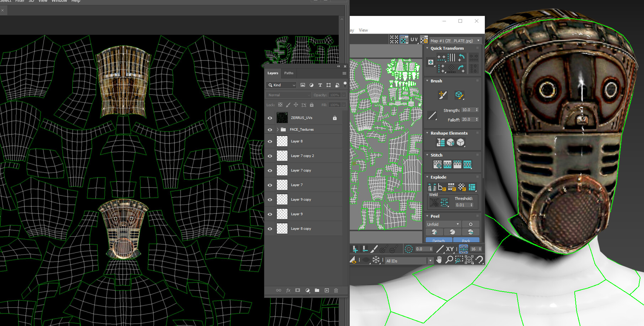Viewport: 644px width, 326px height.
Task: Click the Peel settings gear icon
Action: tap(471, 224)
